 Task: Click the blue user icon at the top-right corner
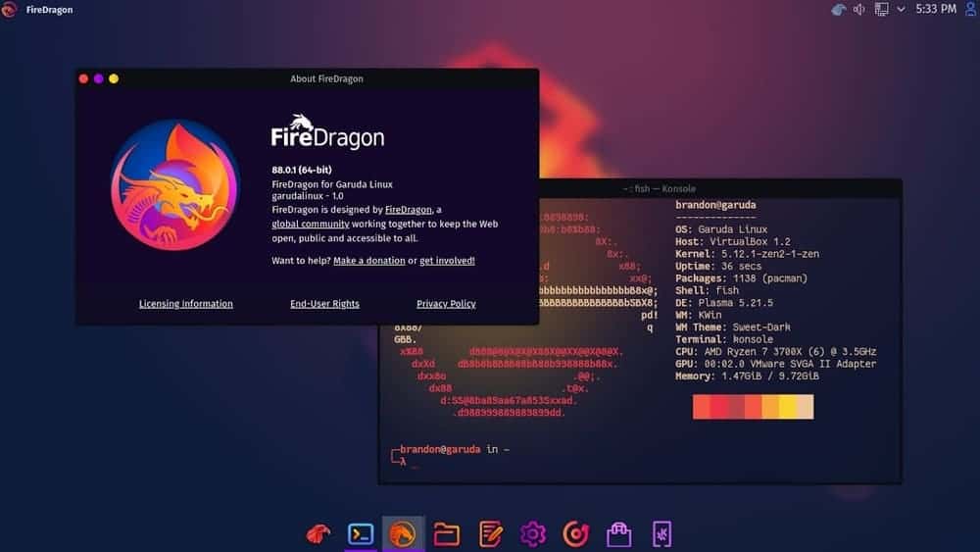972,9
